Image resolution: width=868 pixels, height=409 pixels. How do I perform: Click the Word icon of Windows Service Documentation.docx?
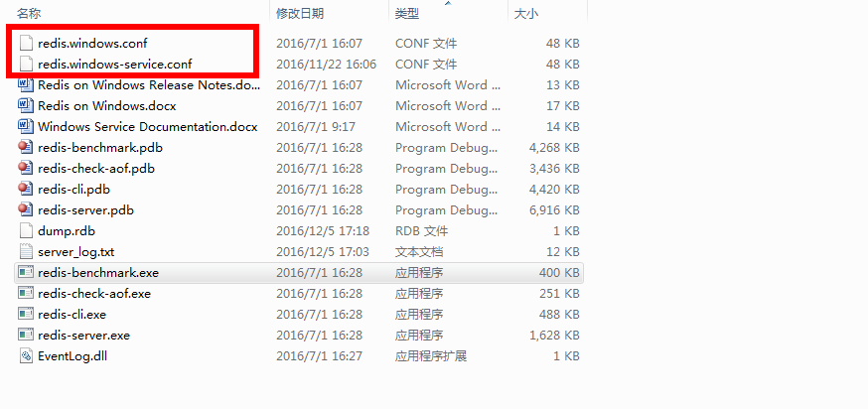26,127
